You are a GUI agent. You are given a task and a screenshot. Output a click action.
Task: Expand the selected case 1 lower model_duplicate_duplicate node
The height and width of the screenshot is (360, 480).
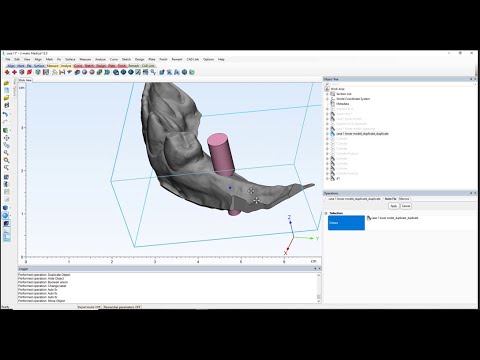point(327,134)
